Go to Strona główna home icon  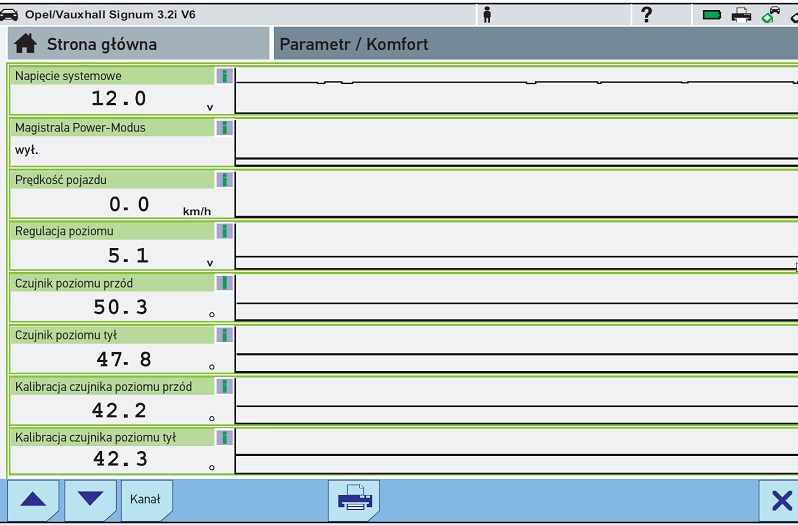pos(27,45)
